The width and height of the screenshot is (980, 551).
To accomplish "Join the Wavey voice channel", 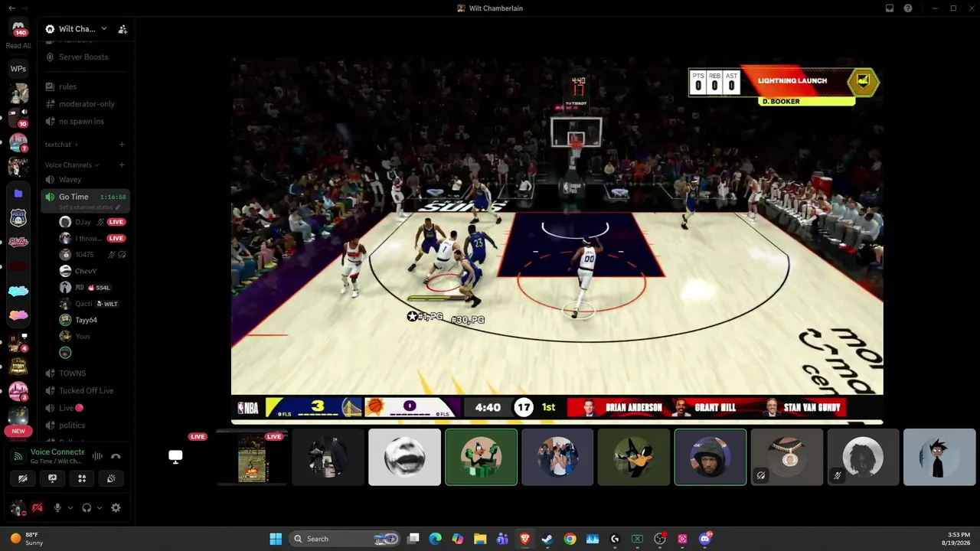I will (x=70, y=180).
